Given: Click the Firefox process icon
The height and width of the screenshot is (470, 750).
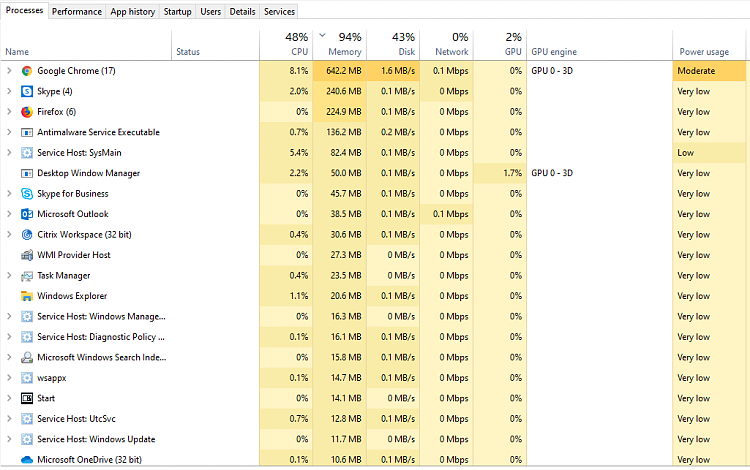Looking at the screenshot, I should (x=27, y=112).
